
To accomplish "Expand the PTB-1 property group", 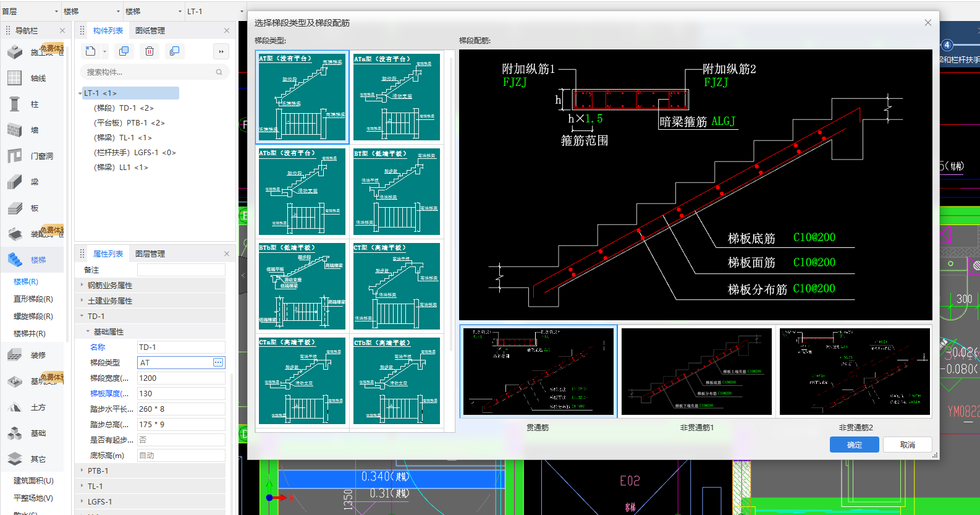I will pyautogui.click(x=82, y=470).
